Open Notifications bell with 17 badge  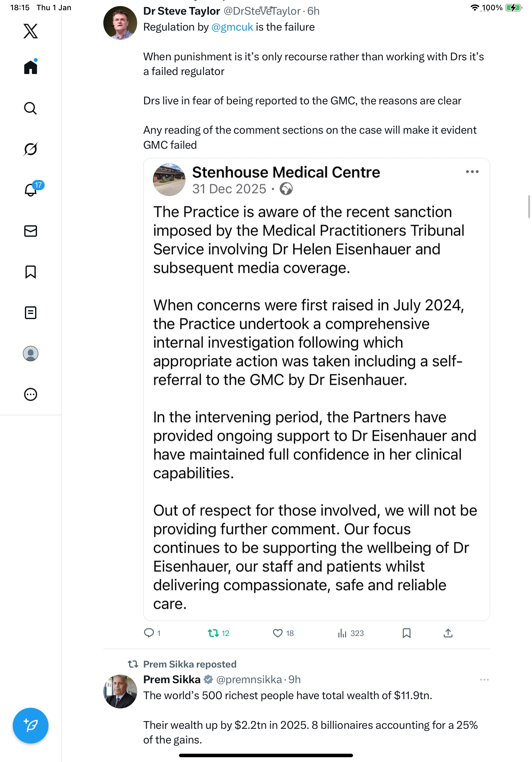click(31, 190)
